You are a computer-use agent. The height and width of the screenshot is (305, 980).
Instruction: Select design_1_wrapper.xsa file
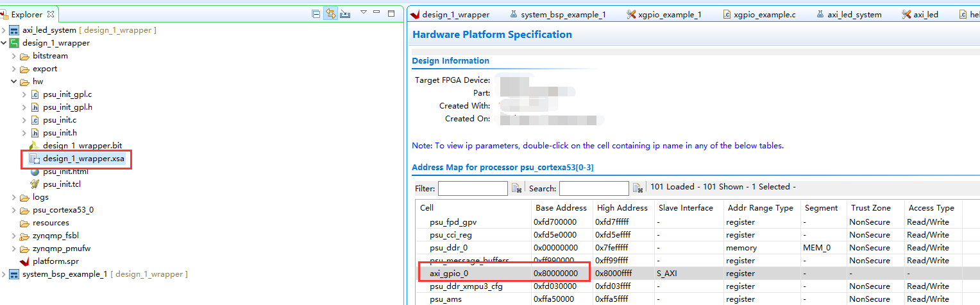tap(83, 159)
